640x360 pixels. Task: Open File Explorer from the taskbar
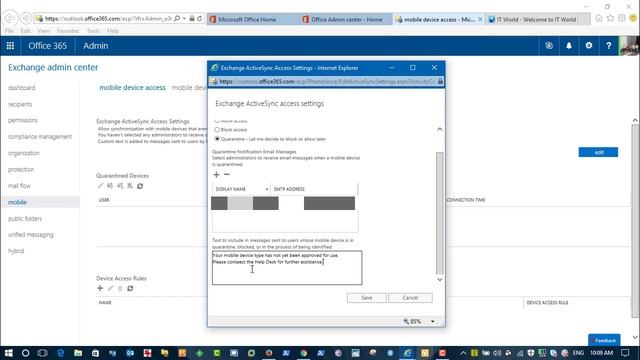click(78, 353)
